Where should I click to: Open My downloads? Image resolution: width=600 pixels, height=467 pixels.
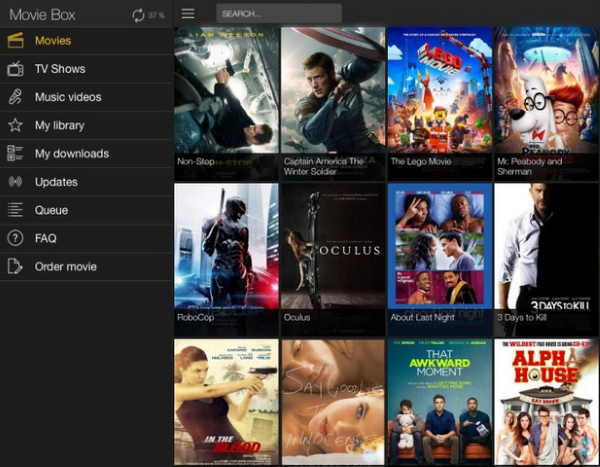point(86,153)
